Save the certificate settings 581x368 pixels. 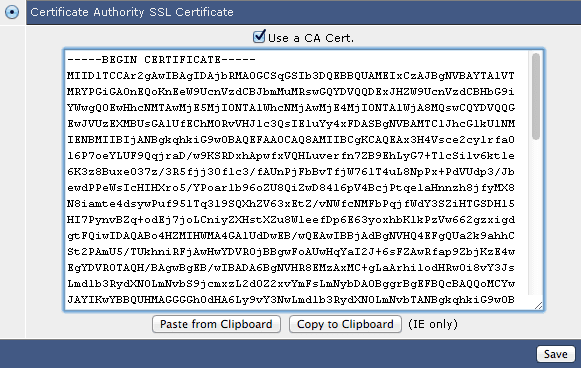click(x=555, y=354)
